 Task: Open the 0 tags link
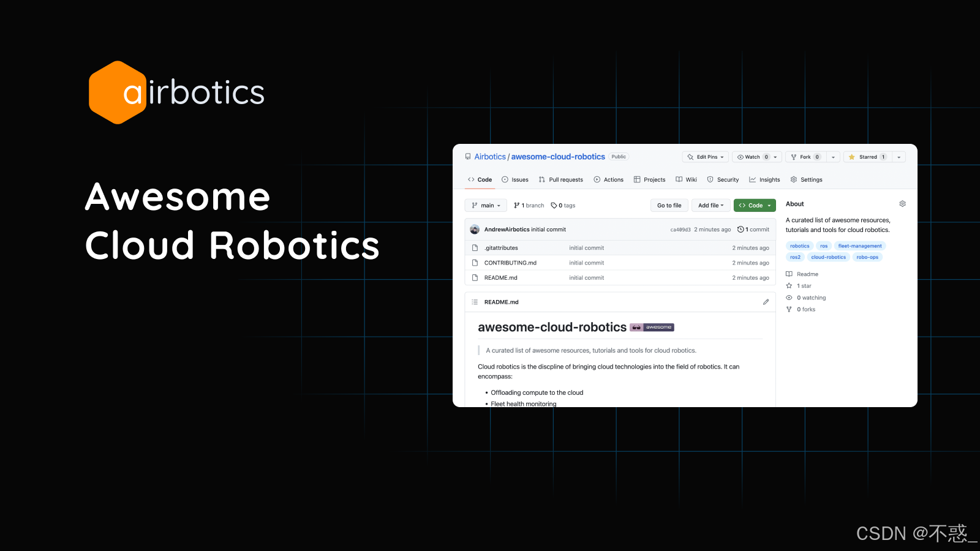(563, 206)
